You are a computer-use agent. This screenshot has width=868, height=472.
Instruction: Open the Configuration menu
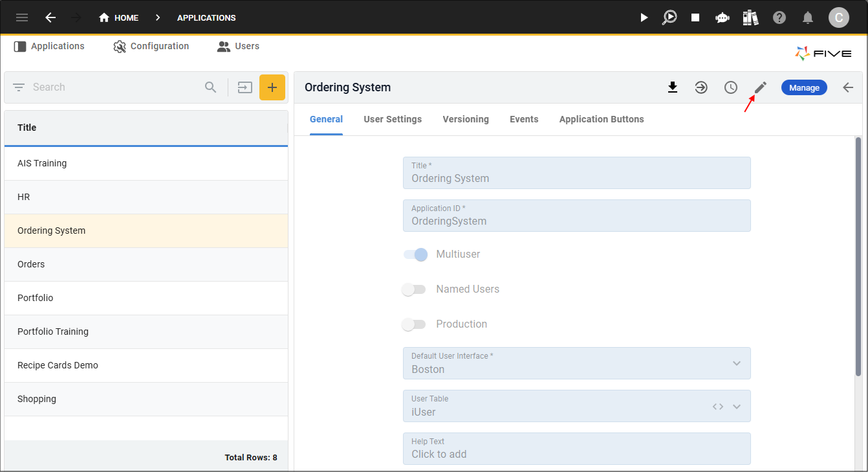click(x=151, y=47)
